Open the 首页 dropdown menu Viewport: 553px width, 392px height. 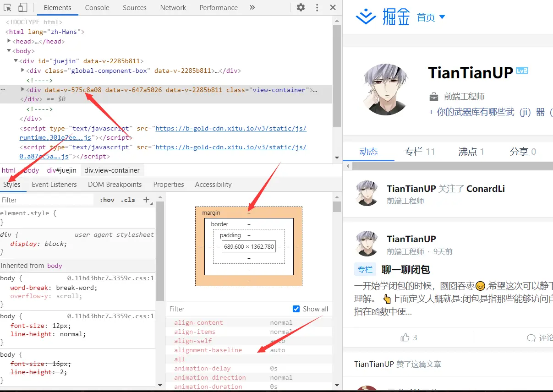(431, 17)
